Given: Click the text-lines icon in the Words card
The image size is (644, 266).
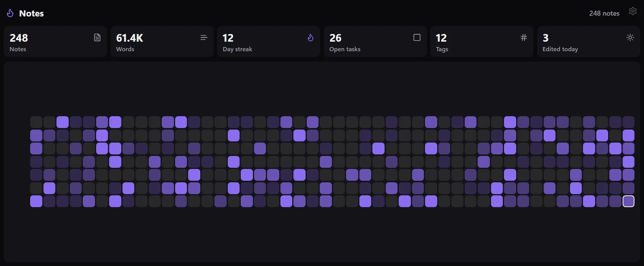Looking at the screenshot, I should pos(204,37).
